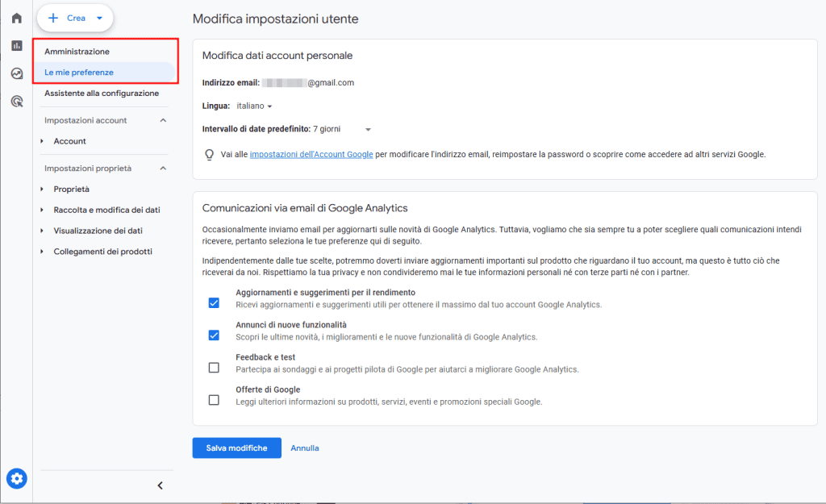Open the Reports bar chart icon
The width and height of the screenshot is (826, 504).
[x=17, y=46]
